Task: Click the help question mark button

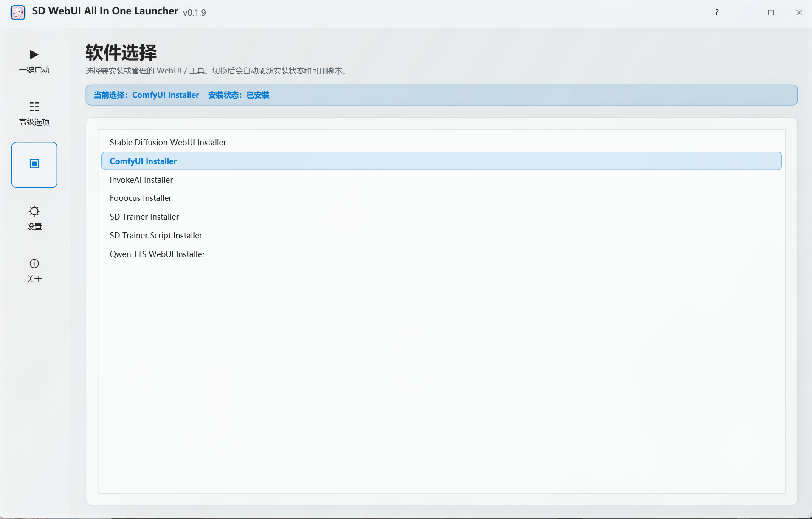Action: coord(716,12)
